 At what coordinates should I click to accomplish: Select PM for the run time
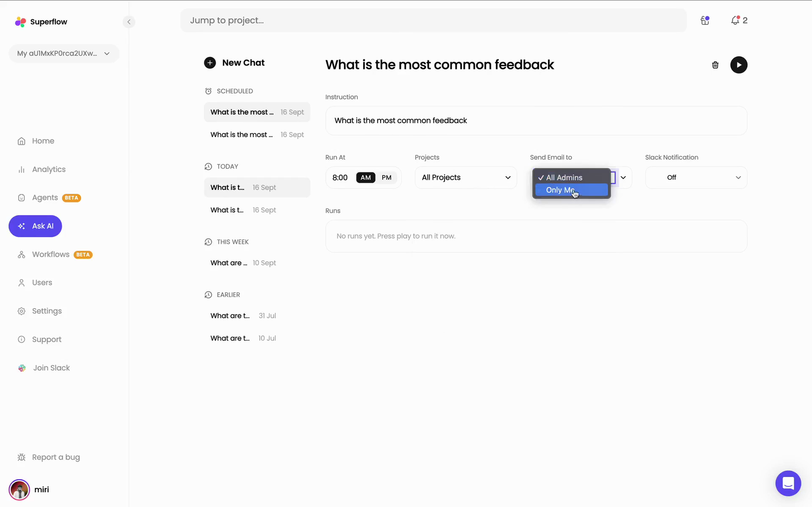pos(387,178)
